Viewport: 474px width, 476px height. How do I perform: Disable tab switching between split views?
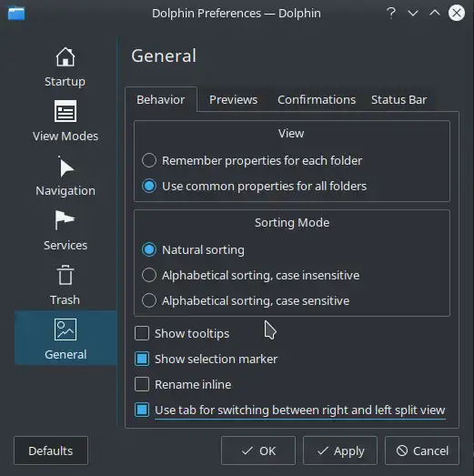tap(142, 410)
